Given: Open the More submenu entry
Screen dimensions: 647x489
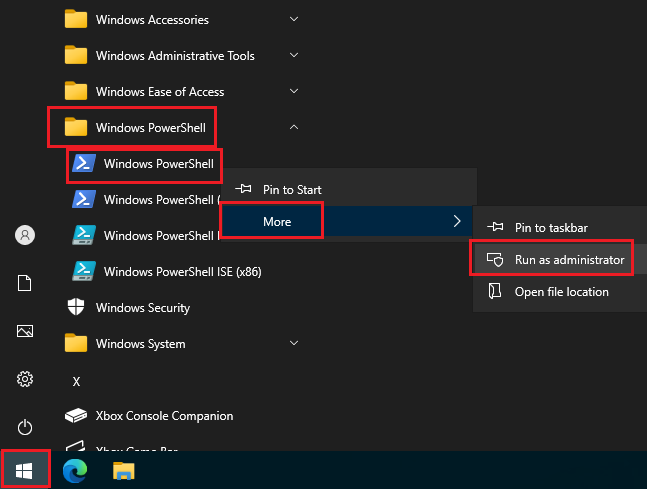Looking at the screenshot, I should coord(277,221).
